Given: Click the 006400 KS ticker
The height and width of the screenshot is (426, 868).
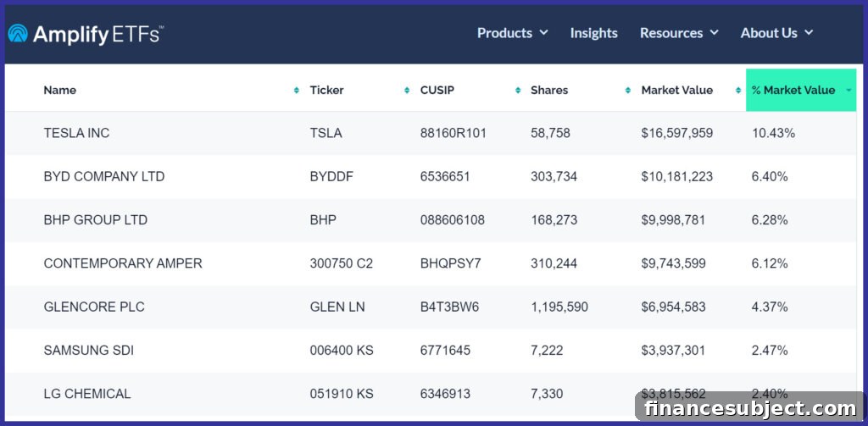Looking at the screenshot, I should [342, 351].
